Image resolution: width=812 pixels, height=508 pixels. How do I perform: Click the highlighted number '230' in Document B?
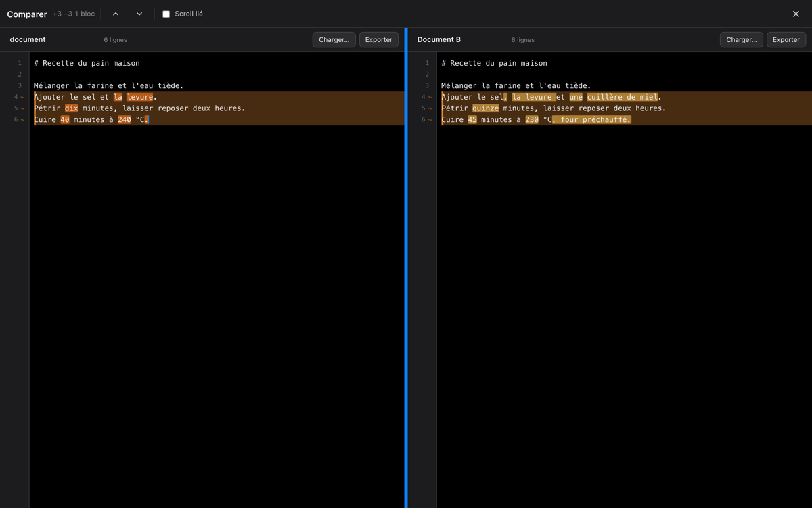(x=532, y=119)
